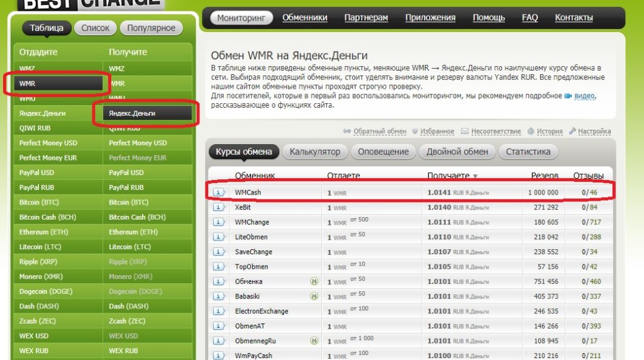Open info icon for TopObmen

click(x=218, y=266)
